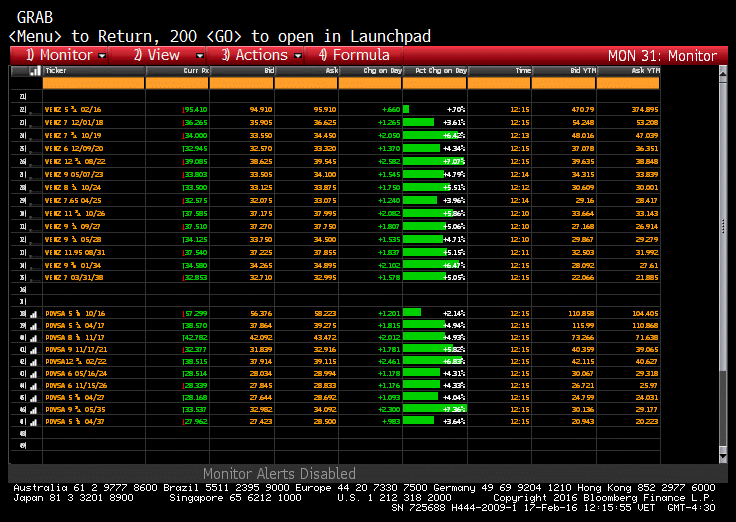Select the VENZ 7 03/31/38 ticker
Image resolution: width=736 pixels, height=522 pixels.
[74, 277]
